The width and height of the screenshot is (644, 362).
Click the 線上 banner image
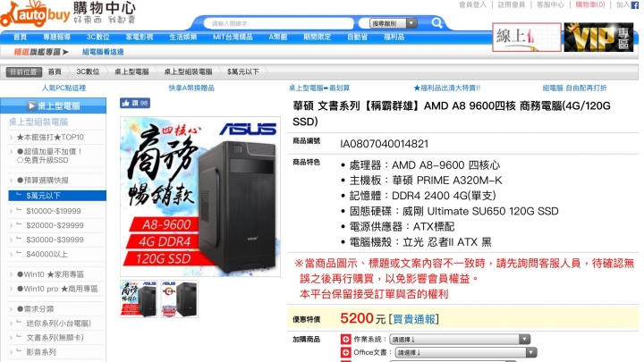pyautogui.click(x=527, y=38)
